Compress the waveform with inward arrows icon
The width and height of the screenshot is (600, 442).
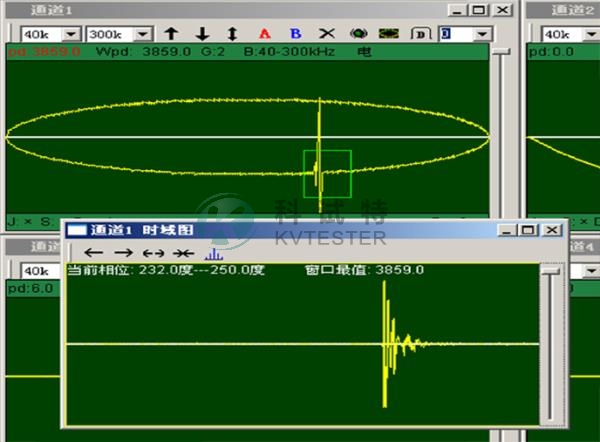[x=183, y=253]
